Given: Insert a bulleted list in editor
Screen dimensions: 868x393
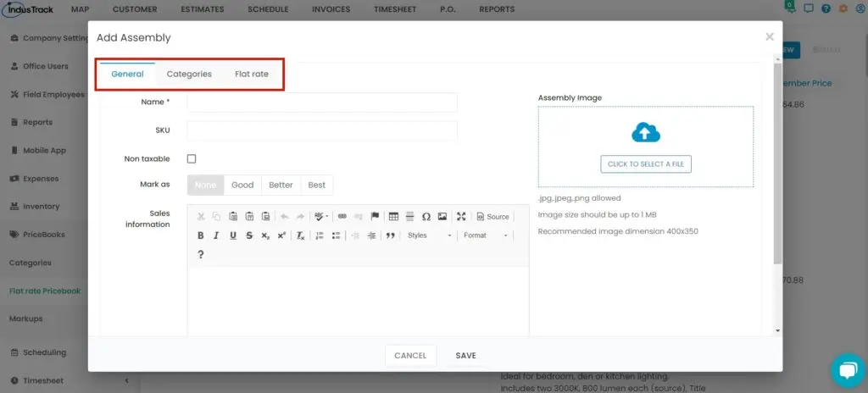Looking at the screenshot, I should pyautogui.click(x=336, y=235).
